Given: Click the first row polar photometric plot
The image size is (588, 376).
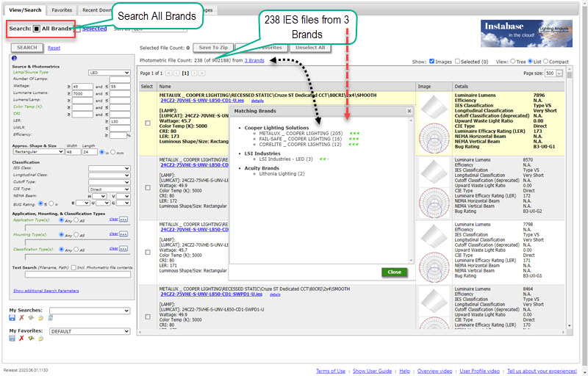Looking at the screenshot, I should [x=434, y=139].
